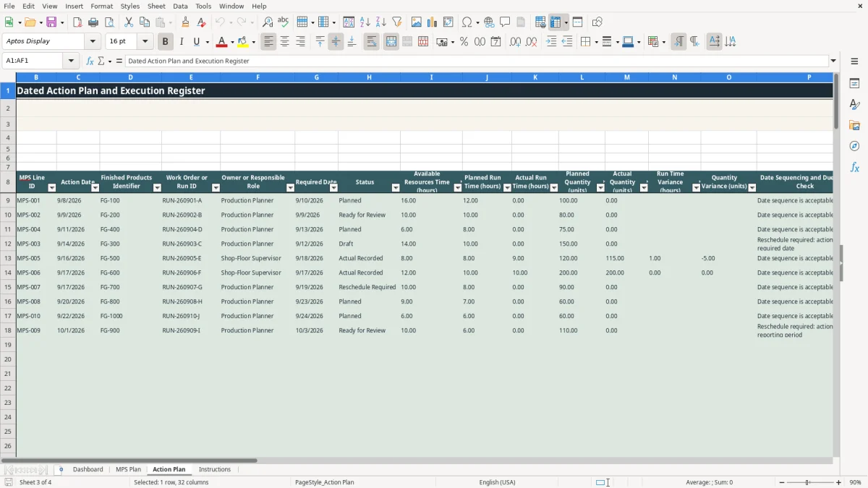Toggle Italic formatting
The width and height of the screenshot is (868, 488).
click(x=182, y=42)
